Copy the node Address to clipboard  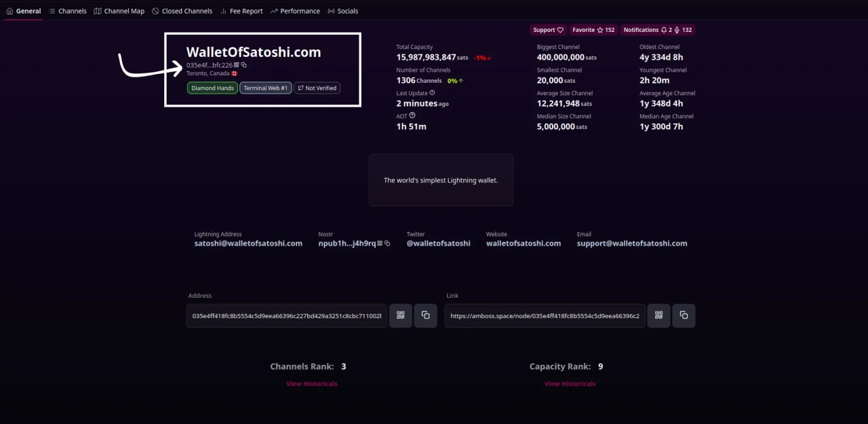426,315
